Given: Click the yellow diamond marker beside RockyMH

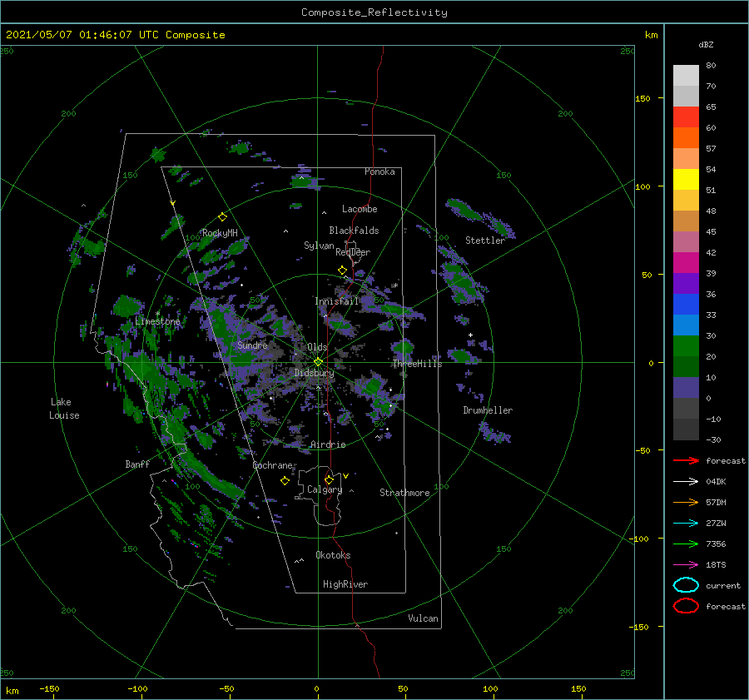Looking at the screenshot, I should coord(222,217).
